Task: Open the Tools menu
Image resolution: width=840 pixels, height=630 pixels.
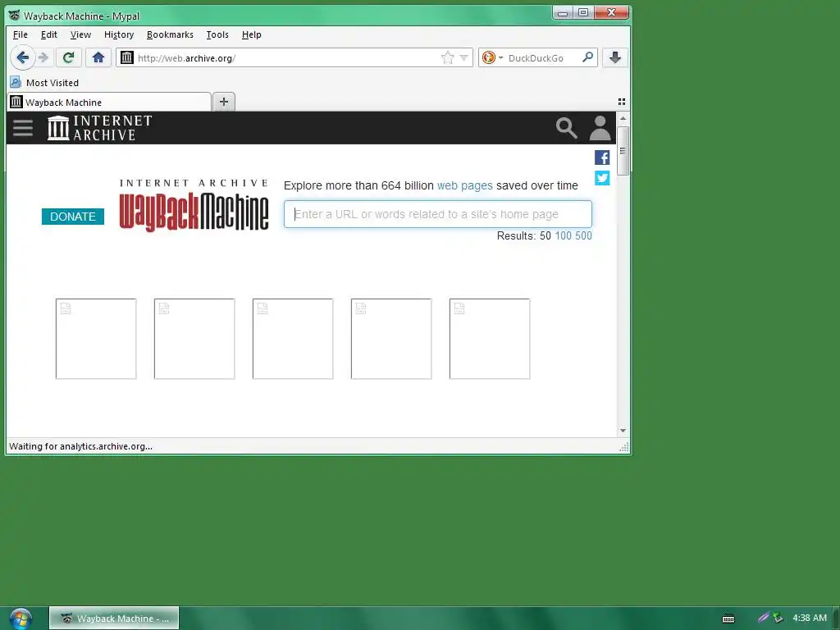Action: point(217,34)
